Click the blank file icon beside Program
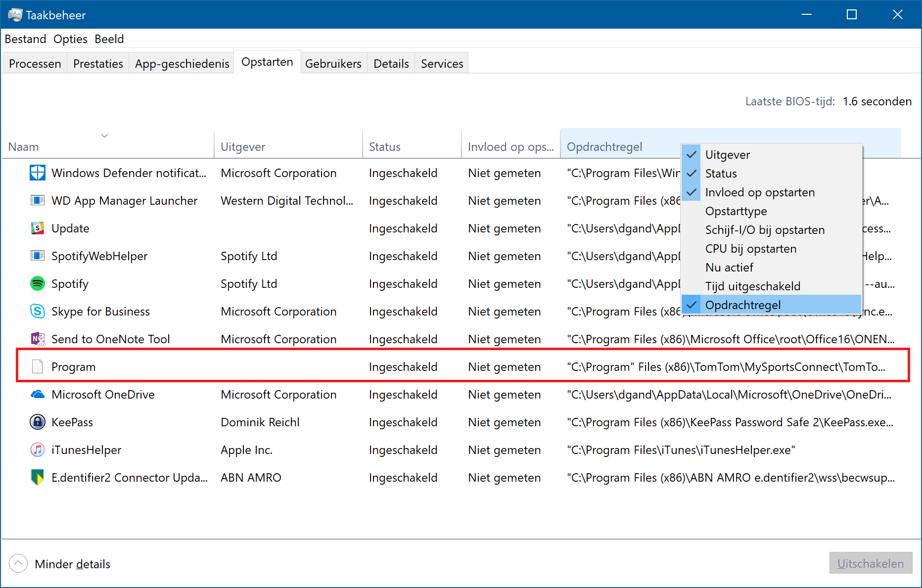 pos(38,366)
